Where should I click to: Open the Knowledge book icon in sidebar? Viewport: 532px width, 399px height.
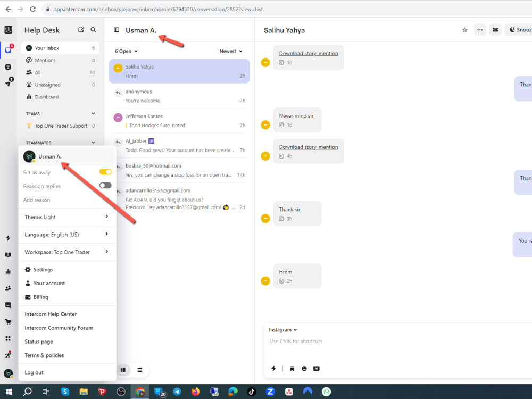[x=8, y=255]
